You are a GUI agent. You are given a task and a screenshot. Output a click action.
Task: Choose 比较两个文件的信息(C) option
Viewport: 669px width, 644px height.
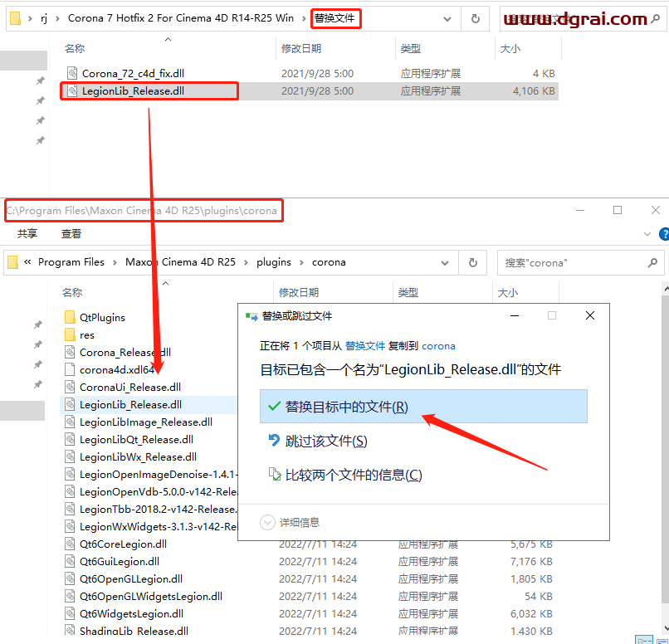click(x=353, y=475)
